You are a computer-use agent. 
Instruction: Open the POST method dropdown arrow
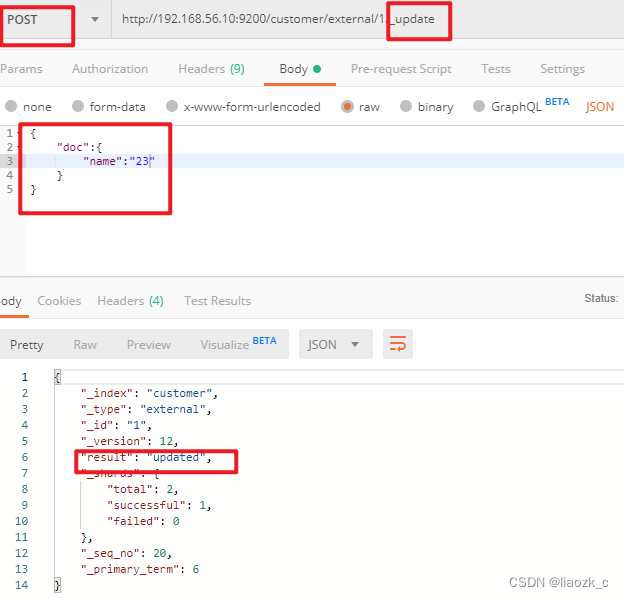95,19
